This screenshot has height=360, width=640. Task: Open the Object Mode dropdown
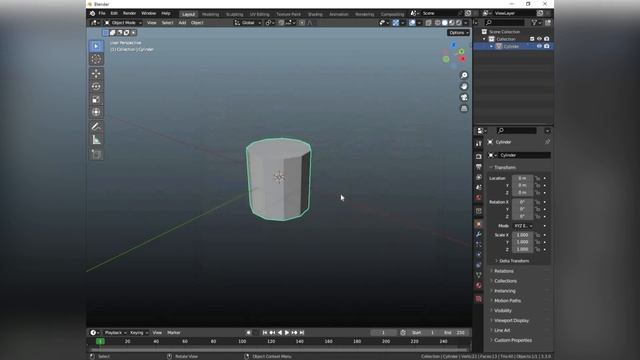click(123, 23)
